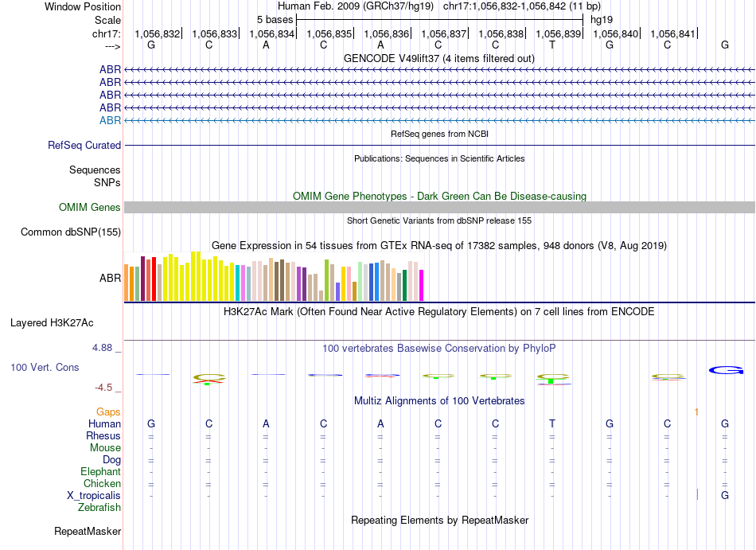Click the G in the X_tropicalis row
This screenshot has height=550, width=756.
click(x=725, y=495)
